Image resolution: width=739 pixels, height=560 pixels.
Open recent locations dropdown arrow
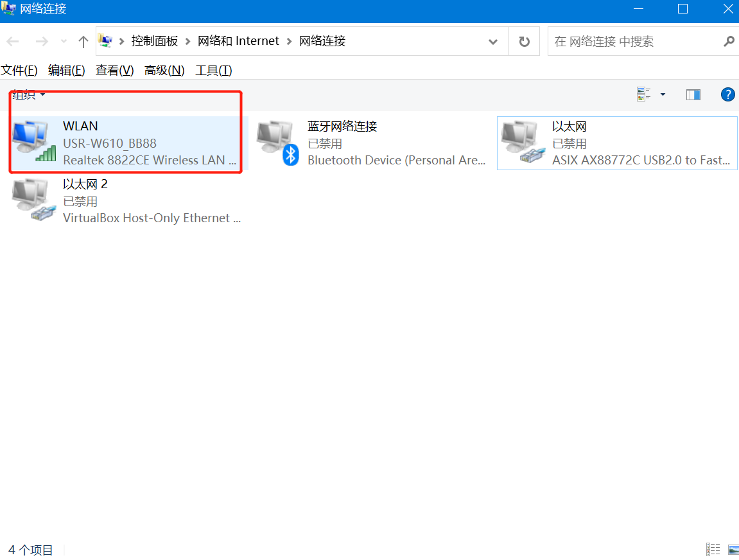tap(64, 42)
